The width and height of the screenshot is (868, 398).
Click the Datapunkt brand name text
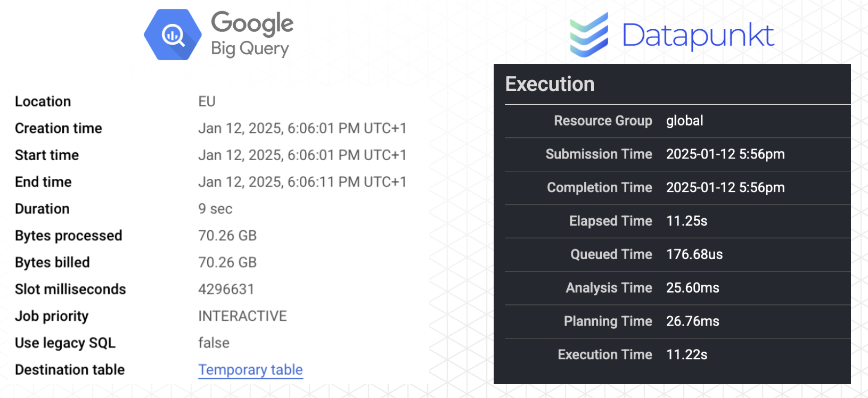(x=698, y=36)
